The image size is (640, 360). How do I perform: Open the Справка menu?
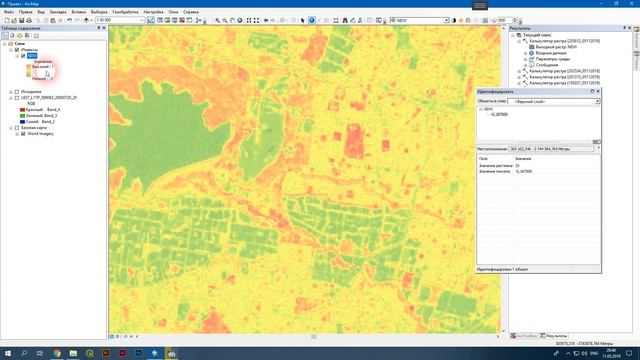tap(191, 12)
